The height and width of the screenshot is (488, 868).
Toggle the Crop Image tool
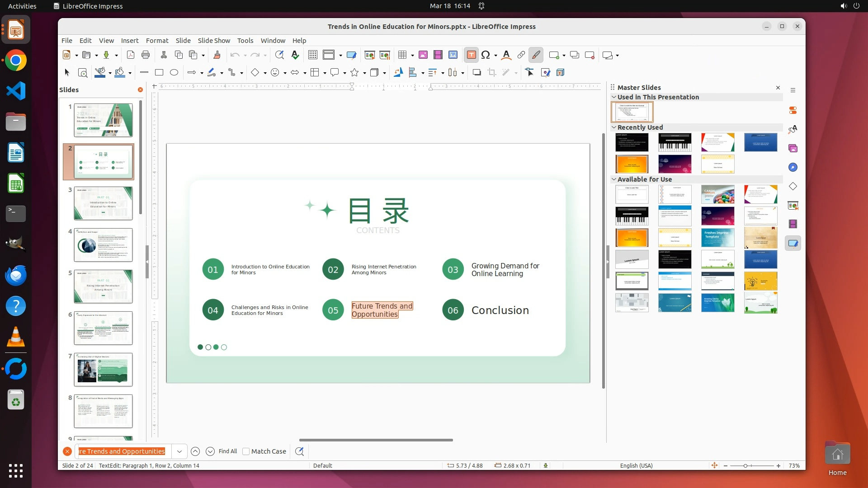coord(492,72)
